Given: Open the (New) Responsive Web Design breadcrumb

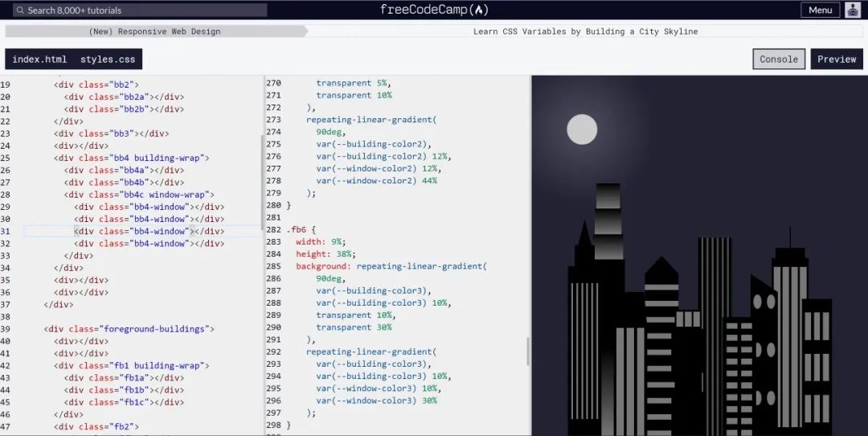Looking at the screenshot, I should click(x=154, y=31).
